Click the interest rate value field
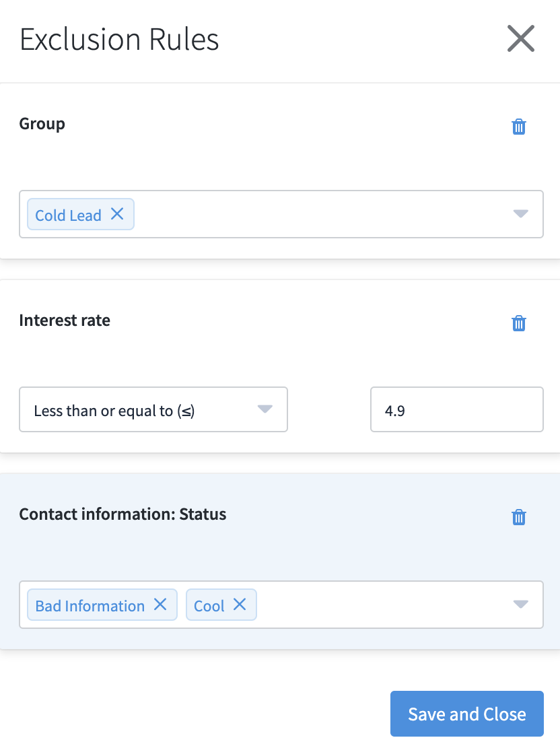This screenshot has width=560, height=742. (456, 409)
